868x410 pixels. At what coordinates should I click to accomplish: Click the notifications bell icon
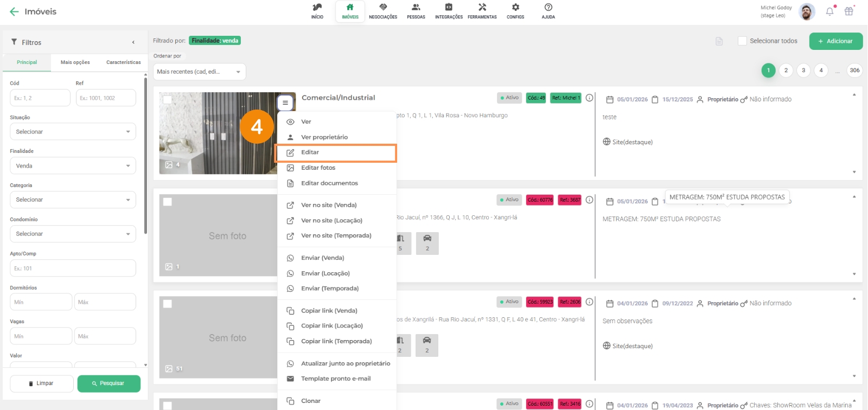[829, 11]
